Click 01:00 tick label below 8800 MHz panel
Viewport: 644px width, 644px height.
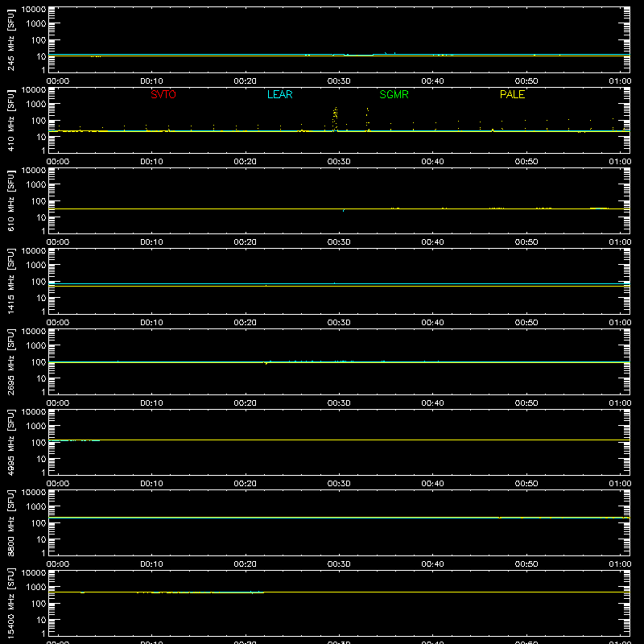point(620,564)
